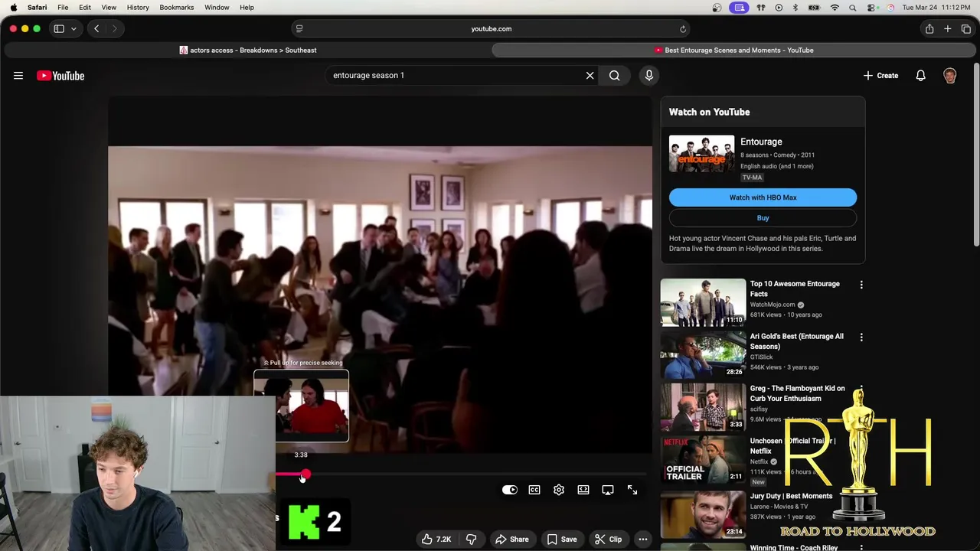Open the Safari File menu

coord(63,8)
